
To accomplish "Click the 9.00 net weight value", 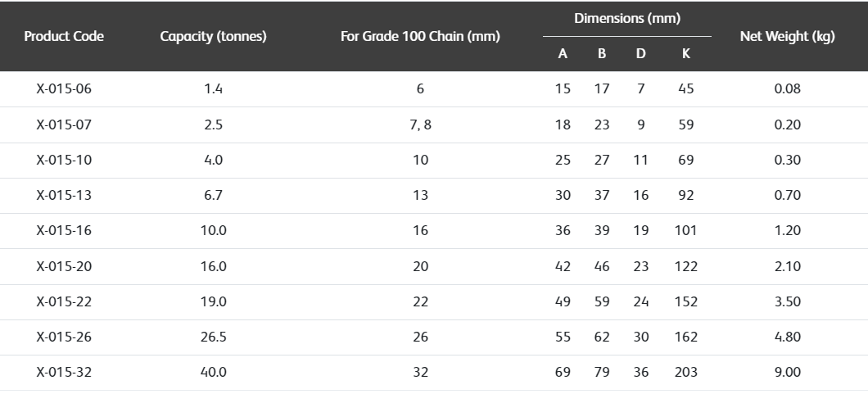I will coord(787,372).
